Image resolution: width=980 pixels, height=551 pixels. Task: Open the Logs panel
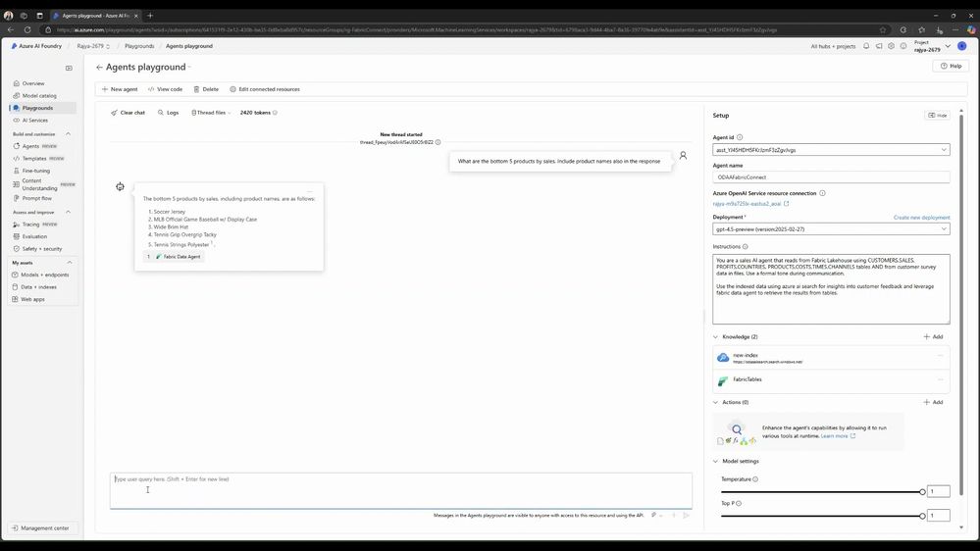click(168, 113)
